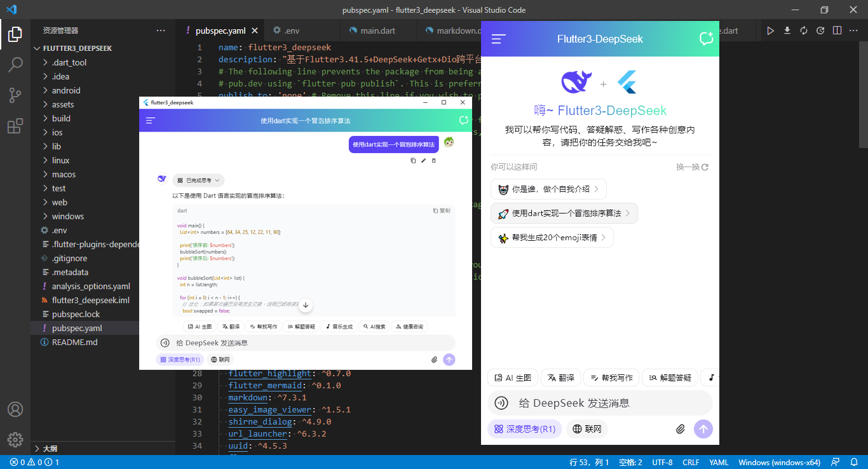This screenshot has height=469, width=868.
Task: Select 音乐生成 chip in chat window
Action: tap(338, 327)
